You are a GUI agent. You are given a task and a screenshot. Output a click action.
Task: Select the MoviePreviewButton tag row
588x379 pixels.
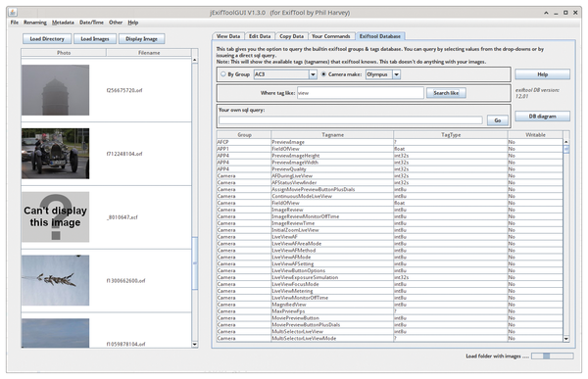click(x=390, y=318)
